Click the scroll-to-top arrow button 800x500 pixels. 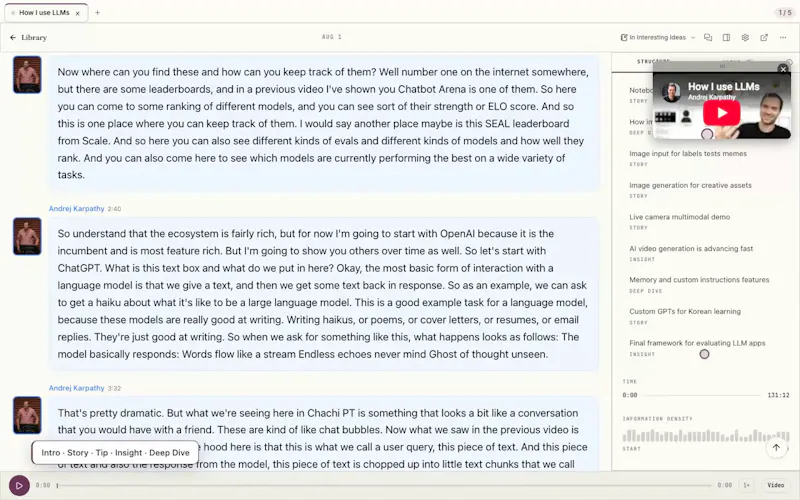pos(776,447)
